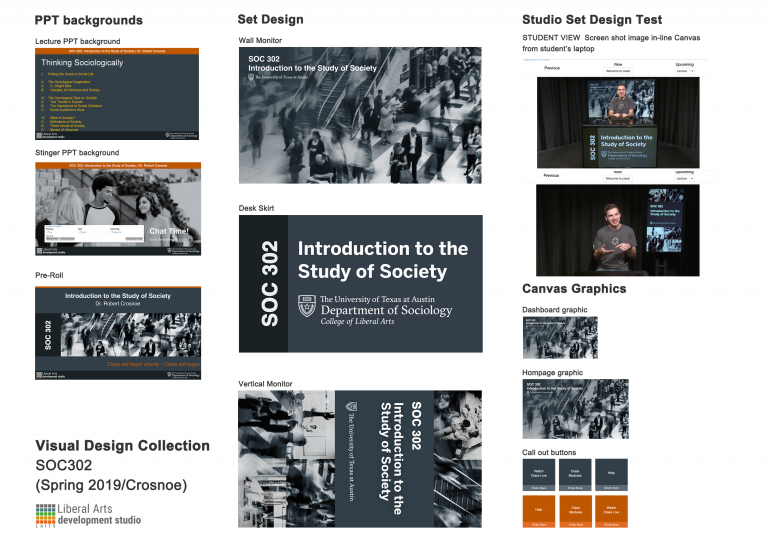Viewport: 768px width, 549px height.
Task: Click the upper Welcome to class button
Action: tap(617, 72)
